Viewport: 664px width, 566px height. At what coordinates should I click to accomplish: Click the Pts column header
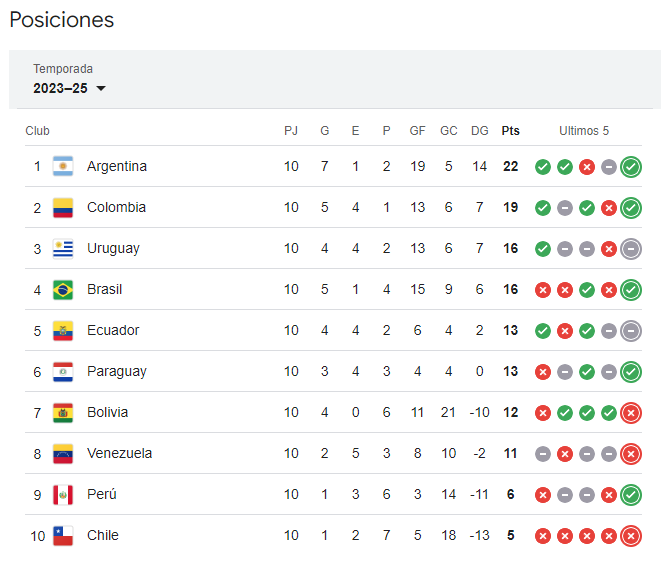pyautogui.click(x=510, y=131)
